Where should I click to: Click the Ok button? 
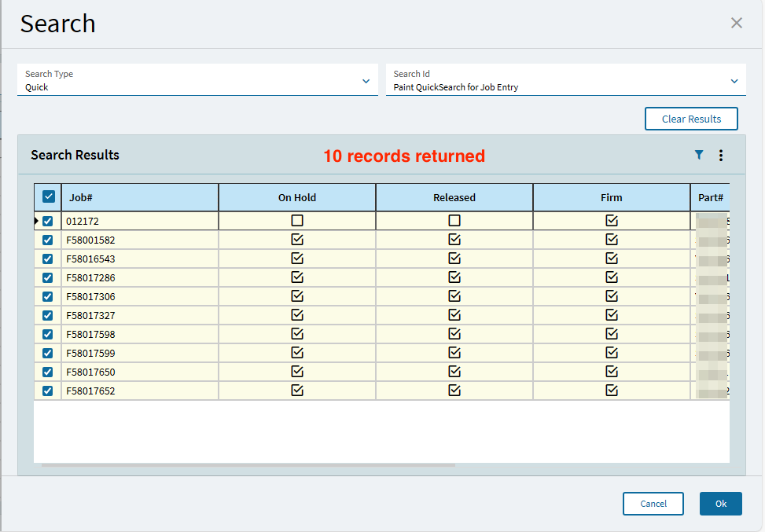click(x=721, y=504)
